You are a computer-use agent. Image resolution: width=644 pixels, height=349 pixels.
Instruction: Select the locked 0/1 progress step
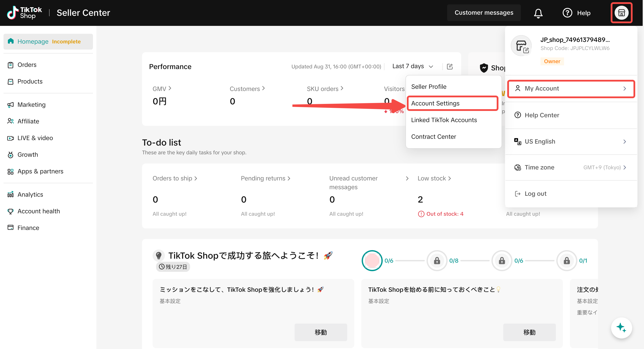pos(566,260)
